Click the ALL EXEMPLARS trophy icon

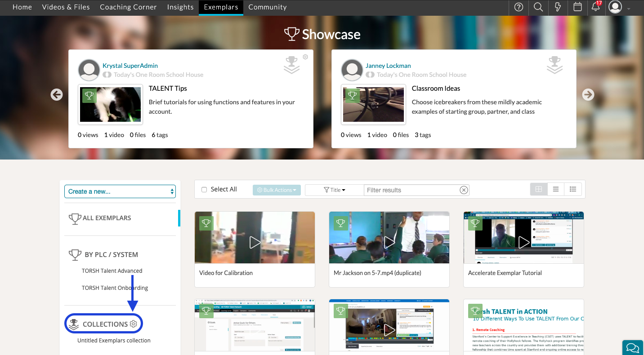[75, 219]
